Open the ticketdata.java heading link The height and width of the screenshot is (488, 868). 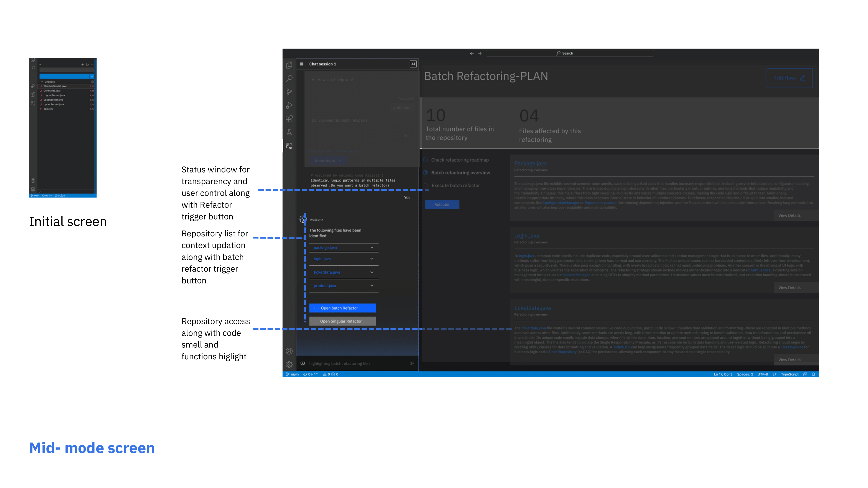click(532, 308)
